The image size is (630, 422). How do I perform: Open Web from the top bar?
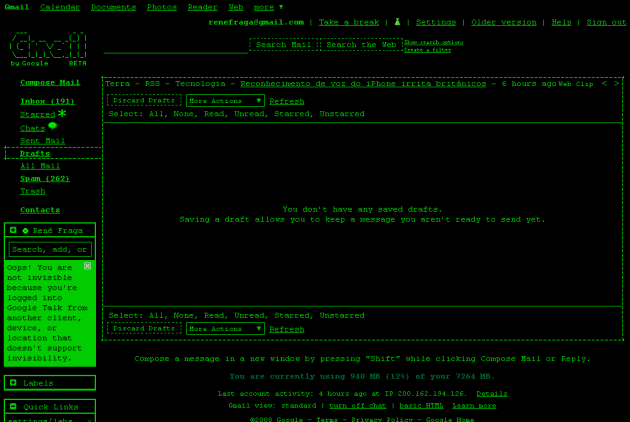pyautogui.click(x=236, y=7)
